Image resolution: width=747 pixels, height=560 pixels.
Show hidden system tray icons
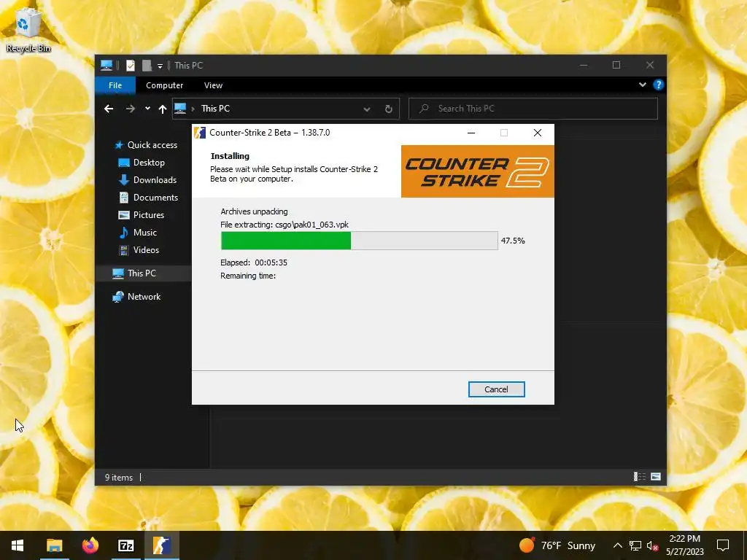(617, 545)
